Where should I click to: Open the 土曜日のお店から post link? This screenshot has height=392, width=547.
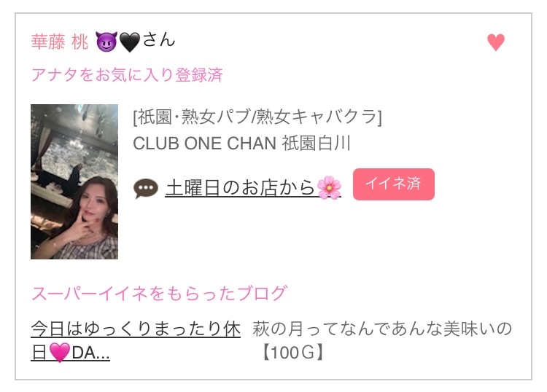click(253, 187)
